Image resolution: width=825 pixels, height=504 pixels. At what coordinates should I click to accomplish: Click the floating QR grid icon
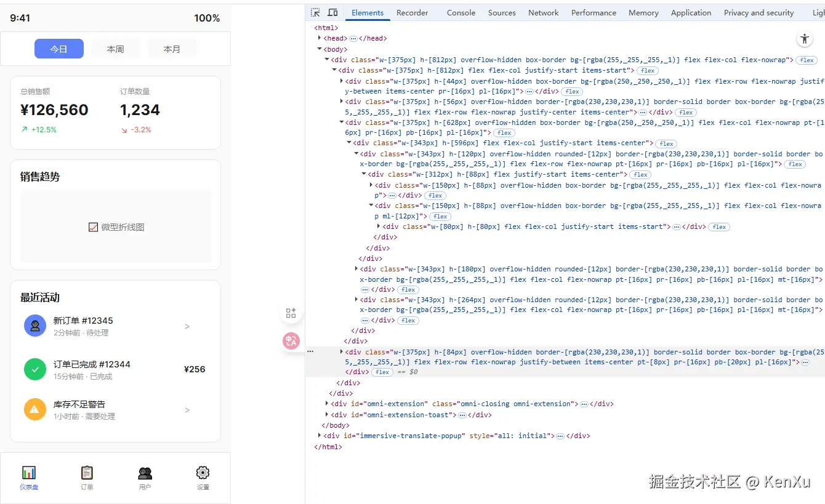(291, 313)
